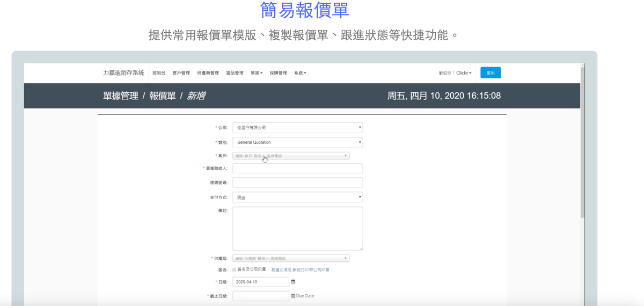Open the calendar icon beside 日期 field
Image resolution: width=644 pixels, height=306 pixels.
tap(293, 281)
